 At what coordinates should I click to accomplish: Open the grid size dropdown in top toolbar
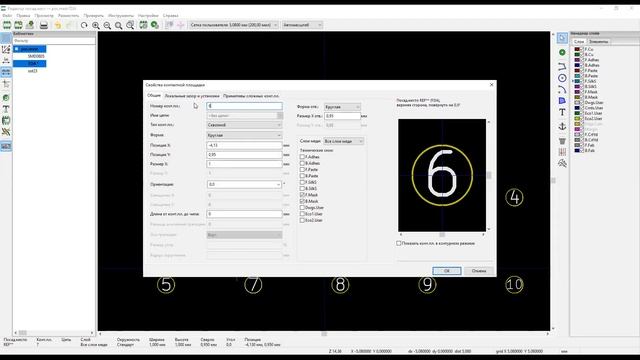[x=233, y=25]
